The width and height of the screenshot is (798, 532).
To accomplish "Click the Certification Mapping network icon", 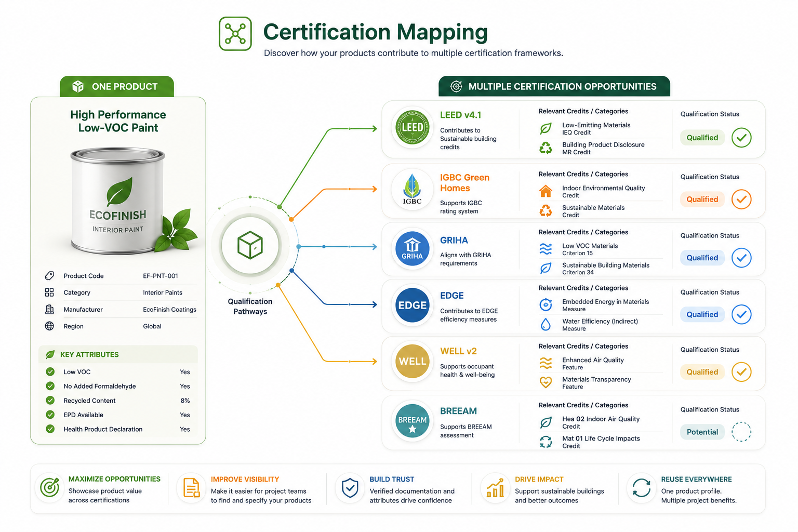I will (x=235, y=34).
